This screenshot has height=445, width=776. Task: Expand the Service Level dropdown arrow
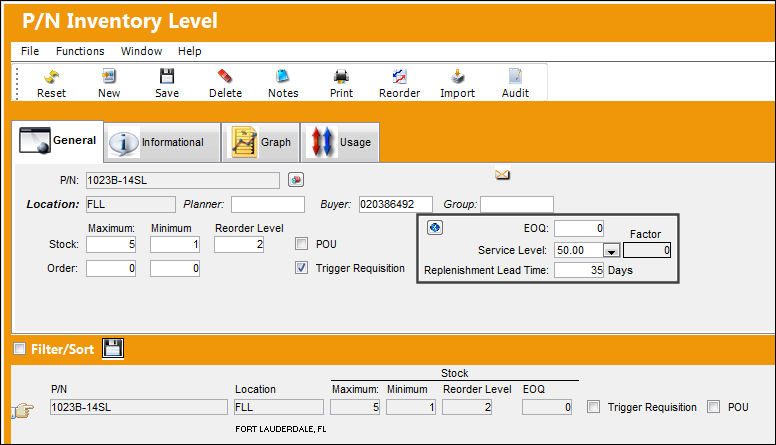[x=612, y=250]
